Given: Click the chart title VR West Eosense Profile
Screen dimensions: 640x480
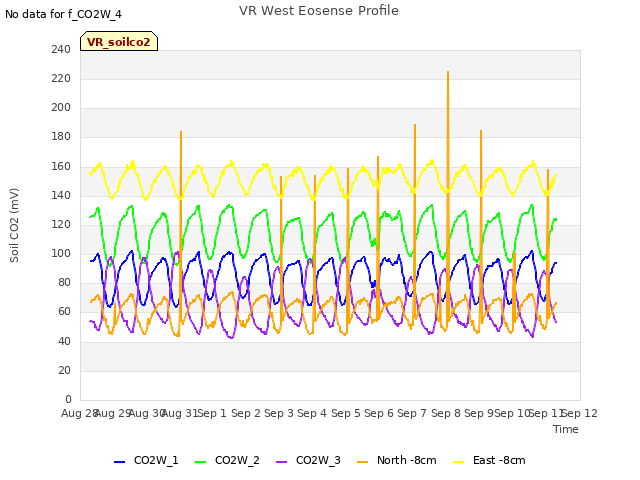Looking at the screenshot, I should tap(319, 10).
